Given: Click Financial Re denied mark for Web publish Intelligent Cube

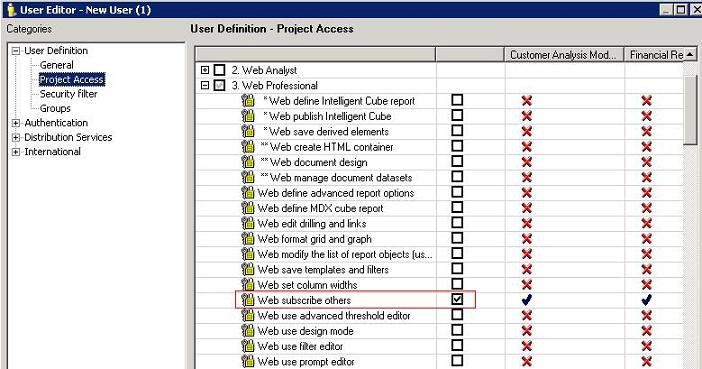Looking at the screenshot, I should 646,116.
